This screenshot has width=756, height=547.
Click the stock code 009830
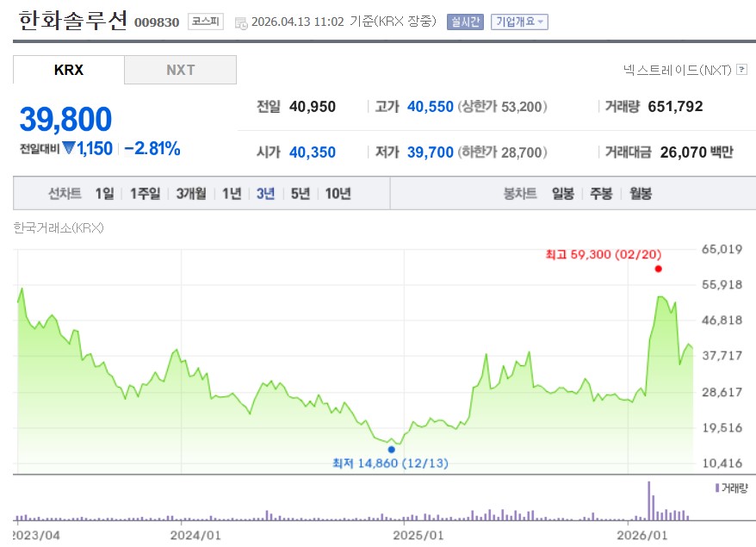(157, 22)
